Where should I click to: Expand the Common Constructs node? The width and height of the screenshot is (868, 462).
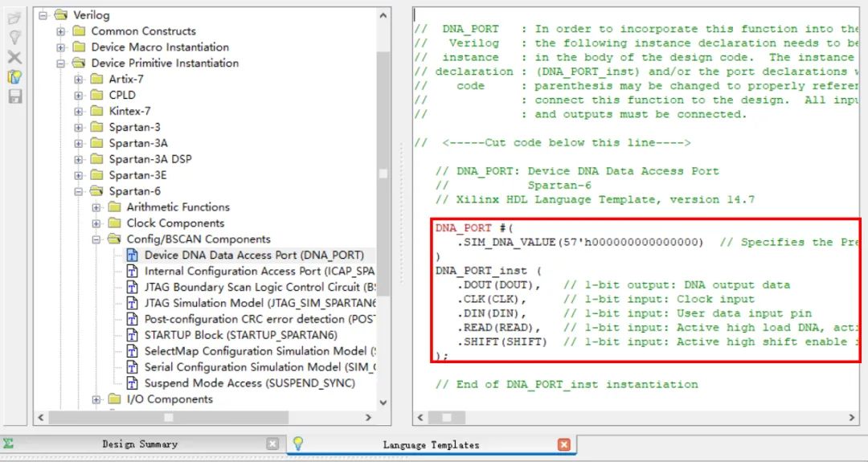(61, 31)
